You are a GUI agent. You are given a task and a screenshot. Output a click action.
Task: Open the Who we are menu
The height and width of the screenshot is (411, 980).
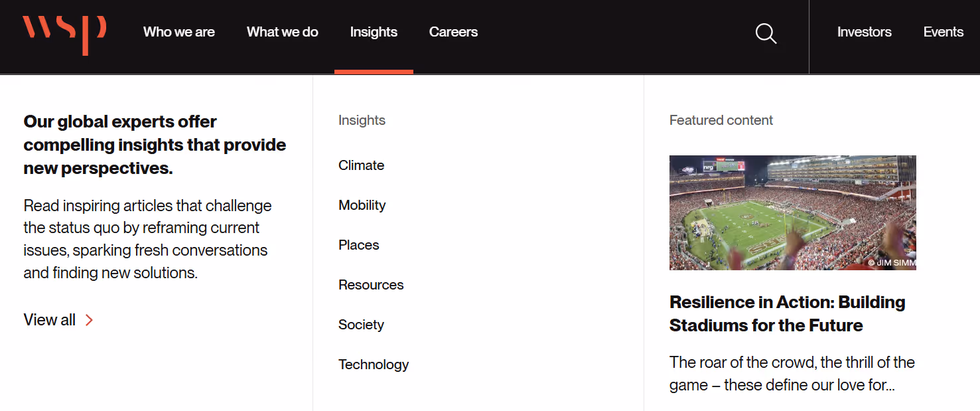178,31
